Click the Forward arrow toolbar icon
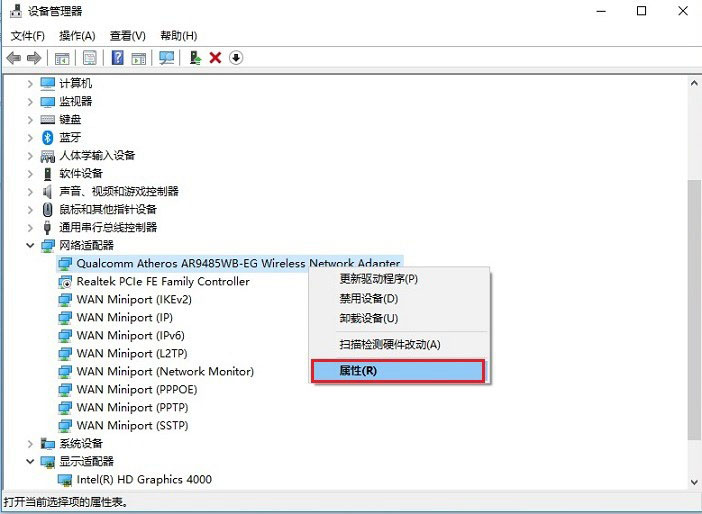This screenshot has width=702, height=514. [x=34, y=58]
